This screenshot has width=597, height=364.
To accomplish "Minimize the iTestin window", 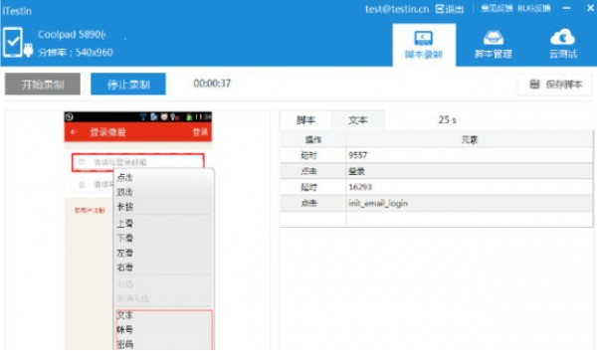I will pos(566,8).
